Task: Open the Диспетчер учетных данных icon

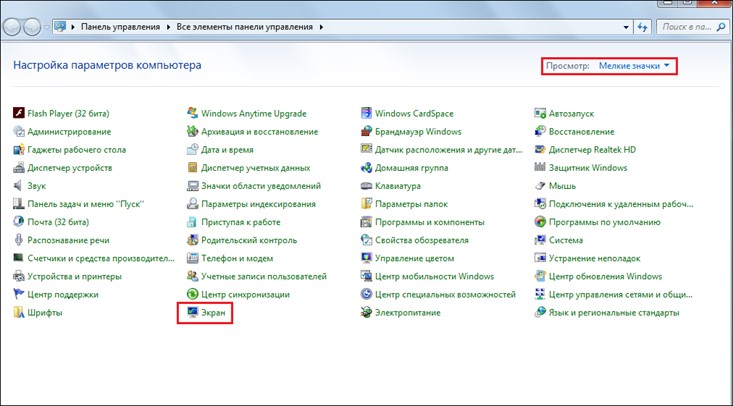Action: pyautogui.click(x=193, y=167)
